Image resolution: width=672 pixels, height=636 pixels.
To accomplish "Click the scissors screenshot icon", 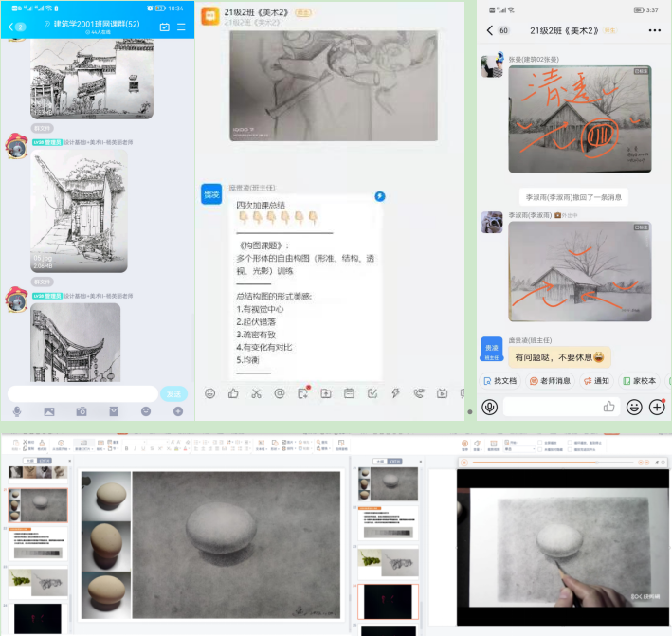I will tap(256, 393).
